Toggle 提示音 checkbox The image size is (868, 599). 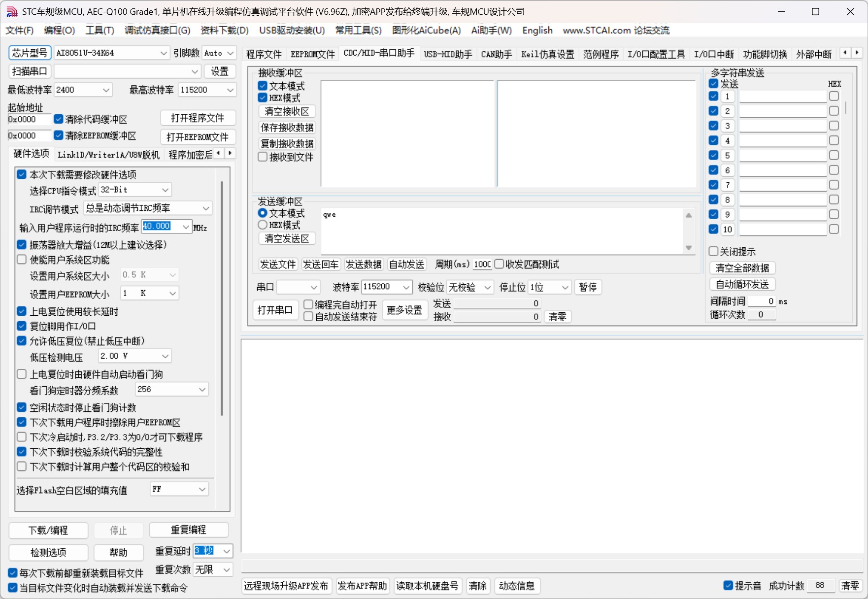pos(728,585)
